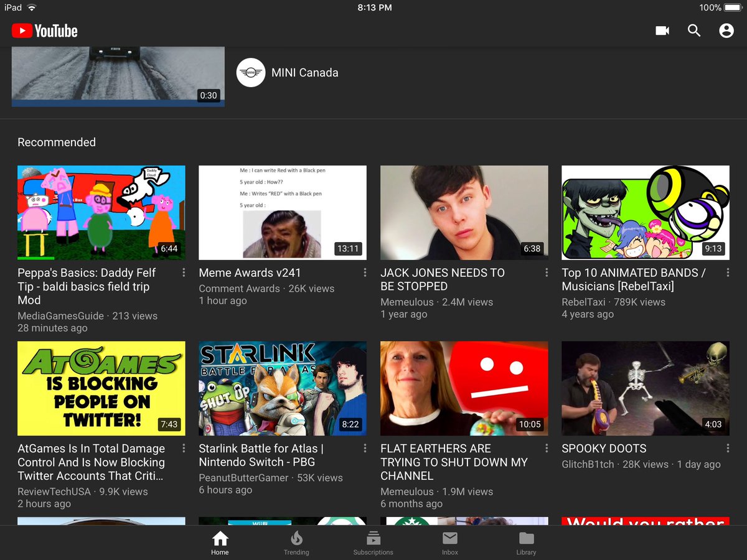The image size is (747, 560).
Task: Play the FLAT EARTHERS video thumbnail
Action: (x=464, y=388)
